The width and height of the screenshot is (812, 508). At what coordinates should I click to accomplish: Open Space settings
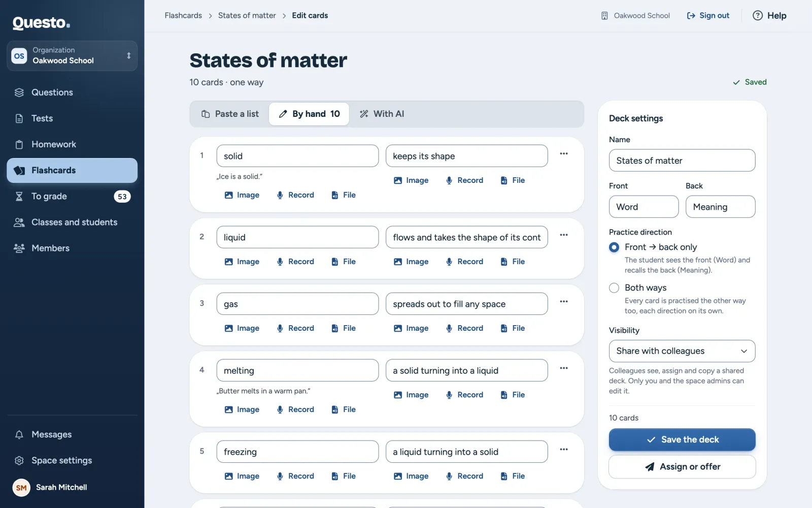point(72,460)
